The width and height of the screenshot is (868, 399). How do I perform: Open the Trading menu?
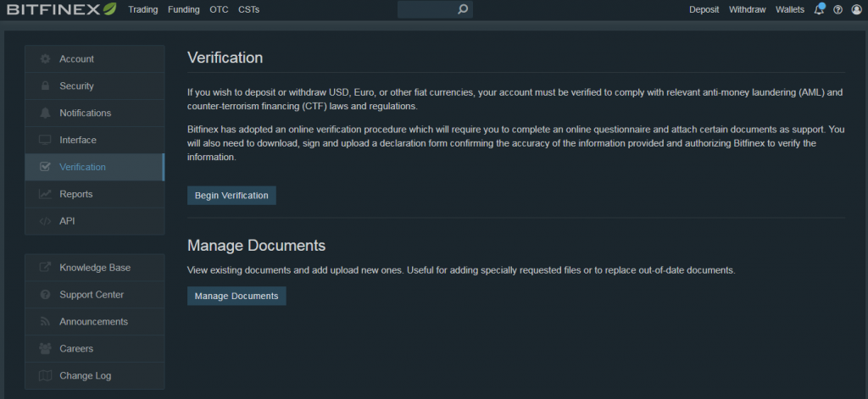point(142,9)
